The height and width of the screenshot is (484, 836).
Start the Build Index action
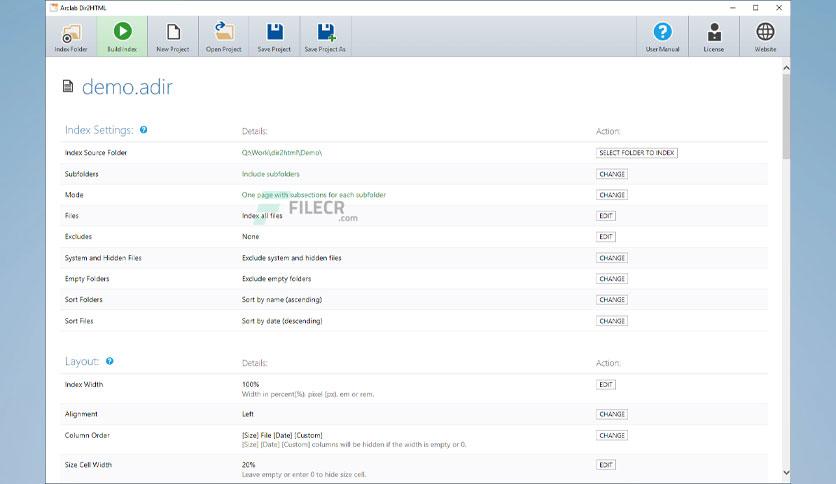point(122,36)
